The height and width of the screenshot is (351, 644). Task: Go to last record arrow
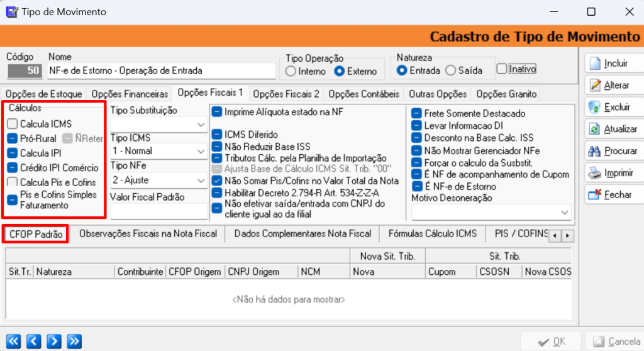click(74, 341)
